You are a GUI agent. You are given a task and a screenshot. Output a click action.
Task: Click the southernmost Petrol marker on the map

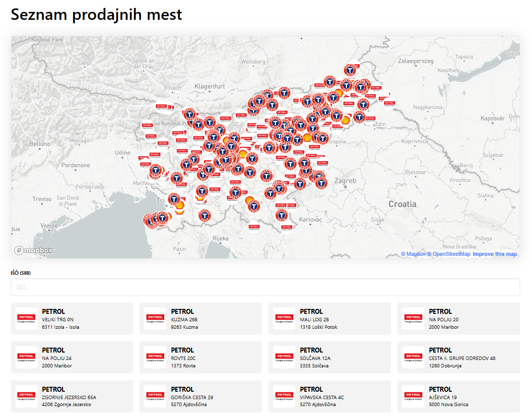click(287, 227)
